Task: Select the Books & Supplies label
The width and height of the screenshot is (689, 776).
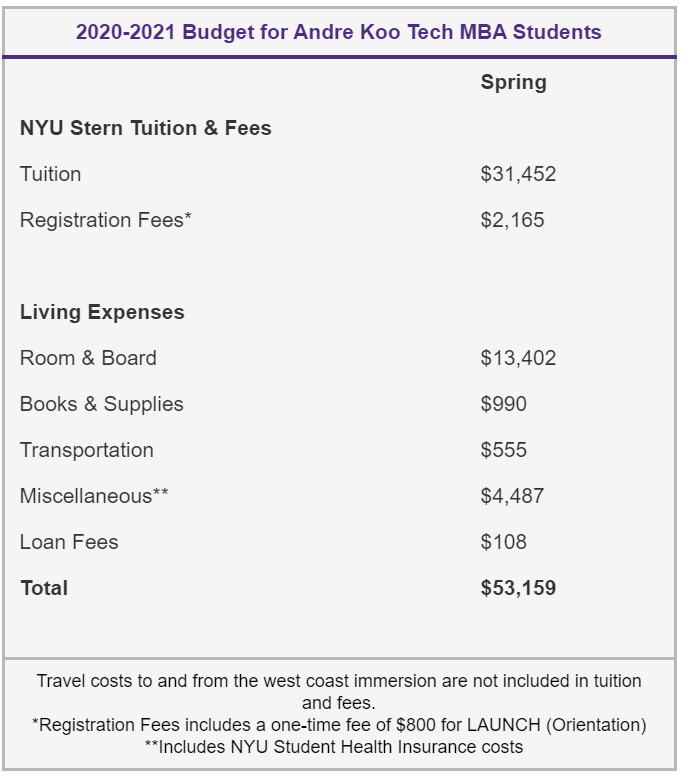Action: pyautogui.click(x=102, y=404)
